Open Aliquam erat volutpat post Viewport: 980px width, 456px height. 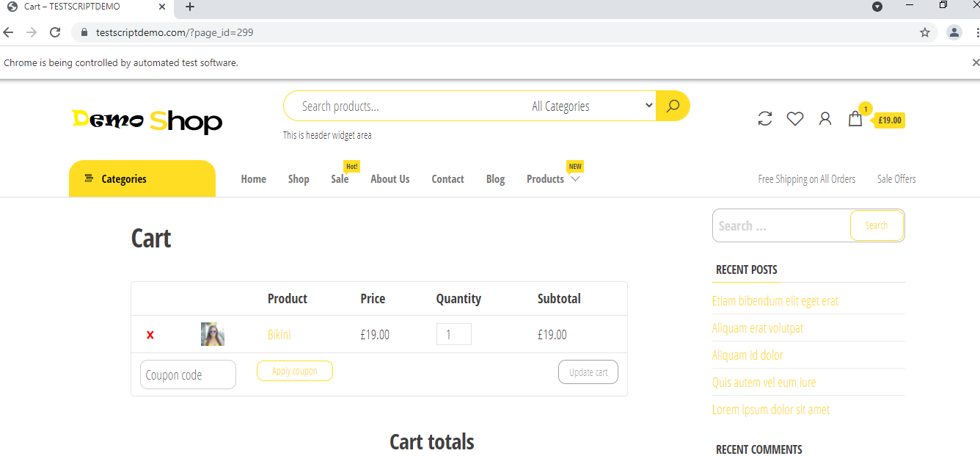(758, 328)
